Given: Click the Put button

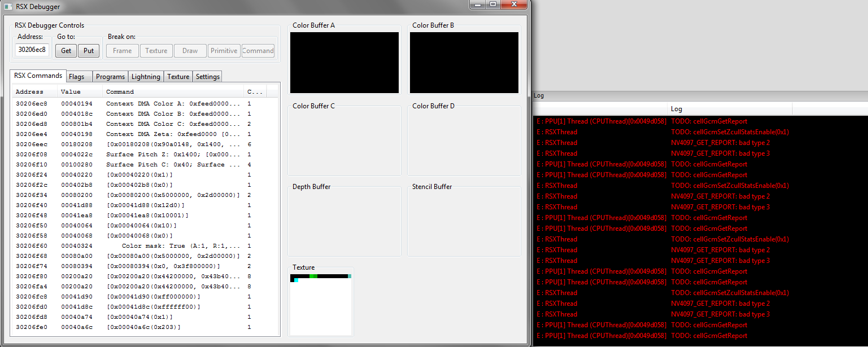Looking at the screenshot, I should (x=89, y=51).
